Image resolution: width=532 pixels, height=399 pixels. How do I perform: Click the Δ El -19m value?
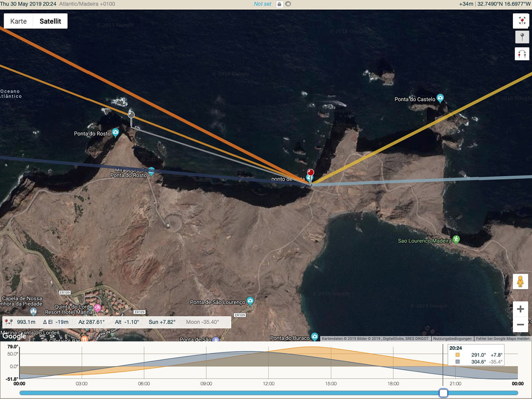tap(56, 322)
